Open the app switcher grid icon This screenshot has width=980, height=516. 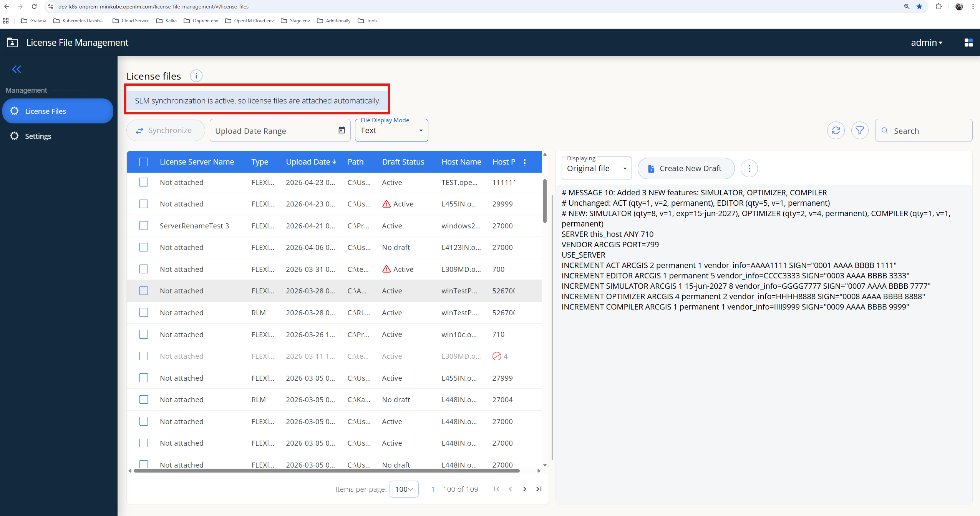968,42
